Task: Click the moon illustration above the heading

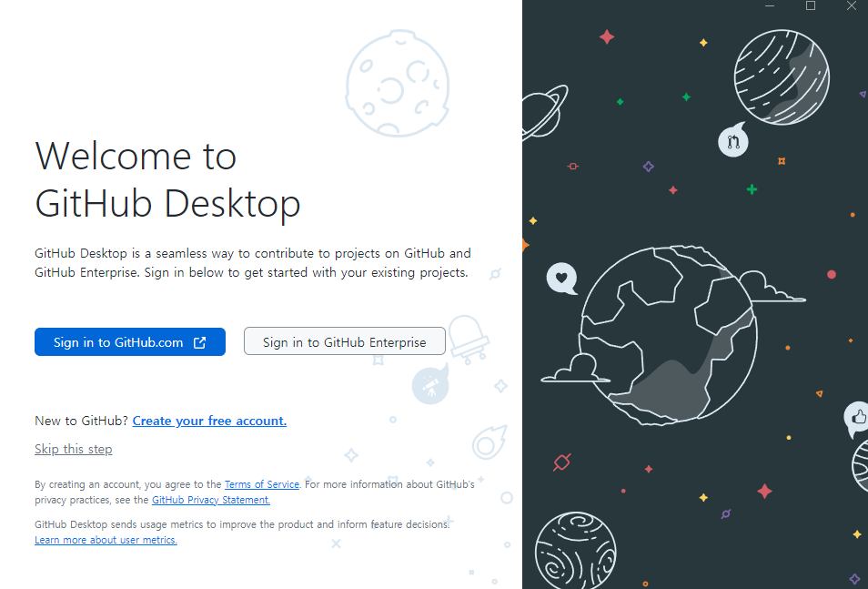Action: (x=397, y=83)
